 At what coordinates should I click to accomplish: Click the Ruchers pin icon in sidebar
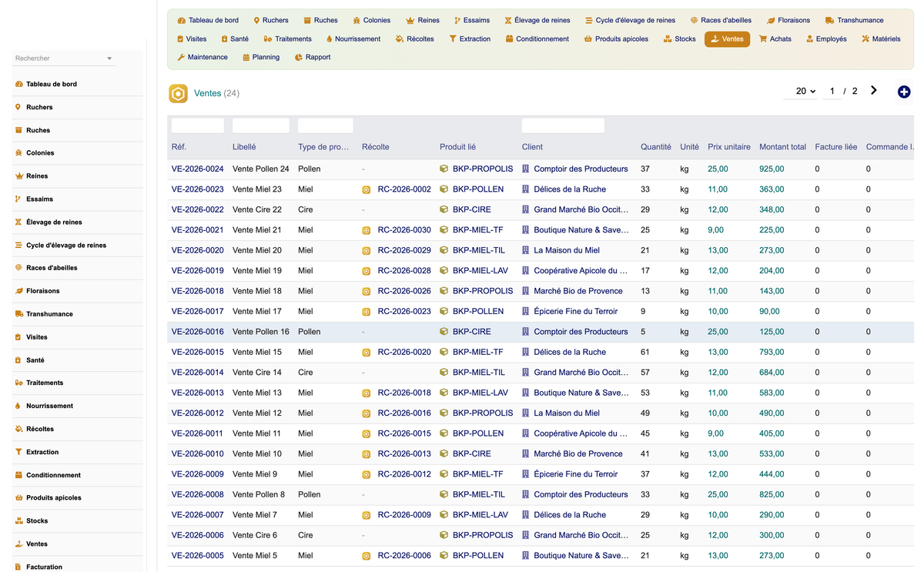tap(18, 107)
